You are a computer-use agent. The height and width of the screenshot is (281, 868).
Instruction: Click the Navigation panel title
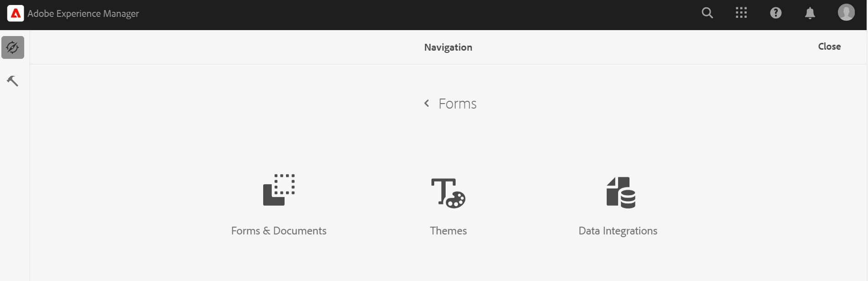(448, 47)
